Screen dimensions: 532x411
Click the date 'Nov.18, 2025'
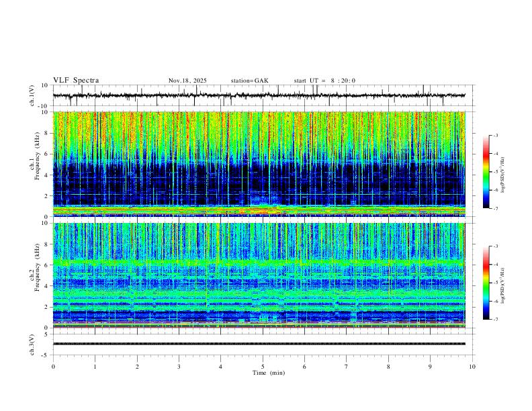(x=187, y=81)
